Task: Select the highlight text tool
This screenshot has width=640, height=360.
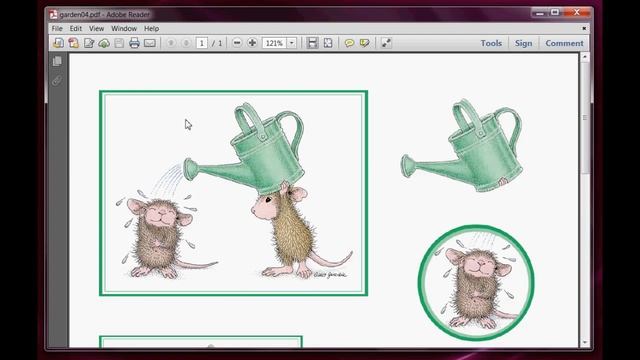Action: (x=364, y=43)
